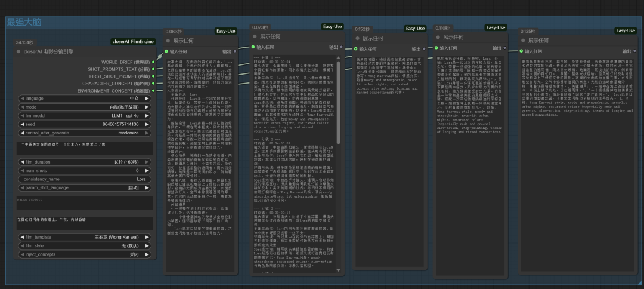Decrease num_shots with its left arrow
The height and width of the screenshot is (289, 644).
pos(22,171)
